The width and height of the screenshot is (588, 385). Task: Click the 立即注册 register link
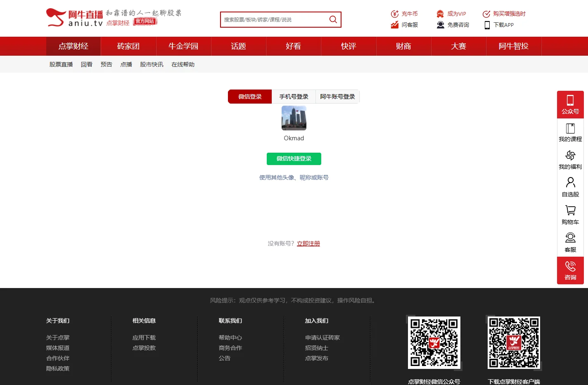pyautogui.click(x=308, y=243)
